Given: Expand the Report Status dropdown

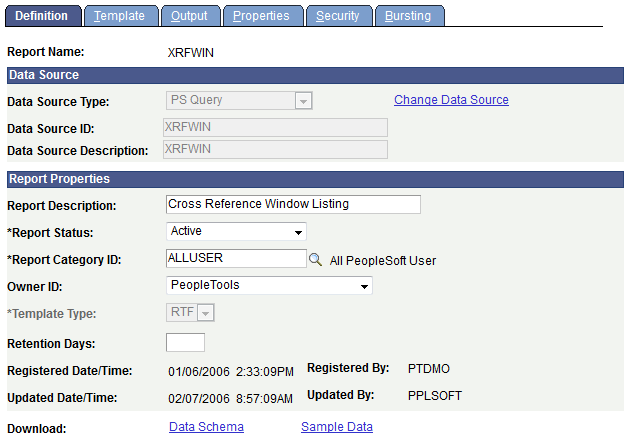Looking at the screenshot, I should (236, 232).
